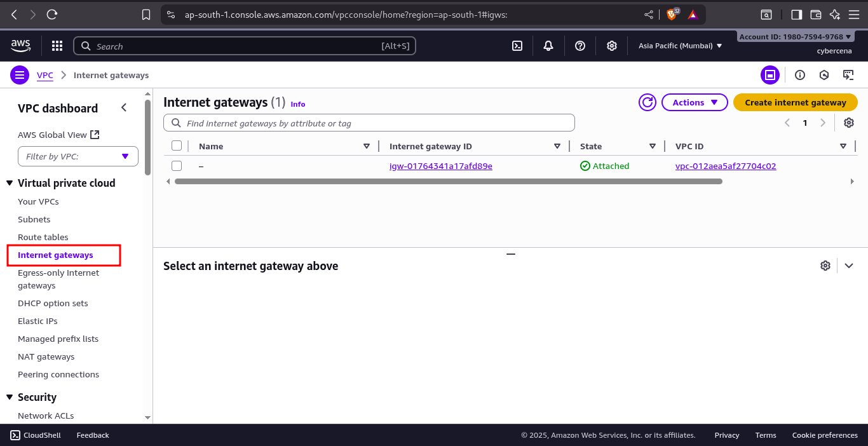Sort by the Internet gateway ID column arrow
The height and width of the screenshot is (446, 868).
(x=557, y=146)
